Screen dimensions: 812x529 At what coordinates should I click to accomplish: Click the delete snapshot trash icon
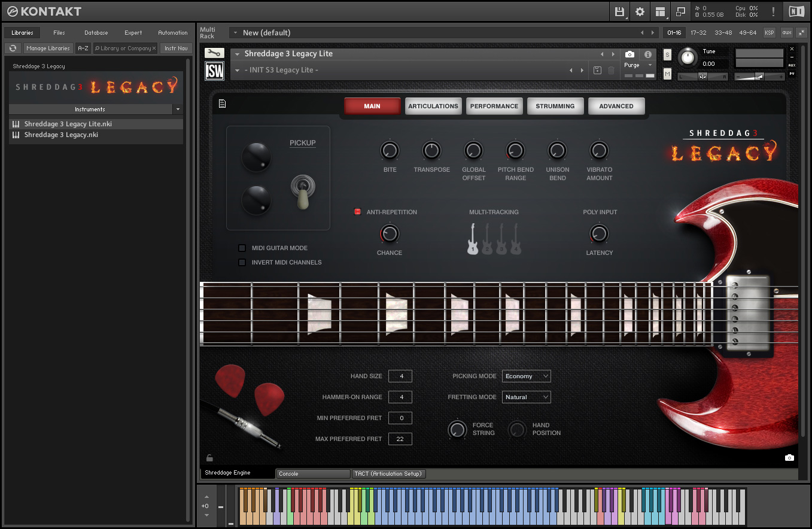click(x=611, y=70)
